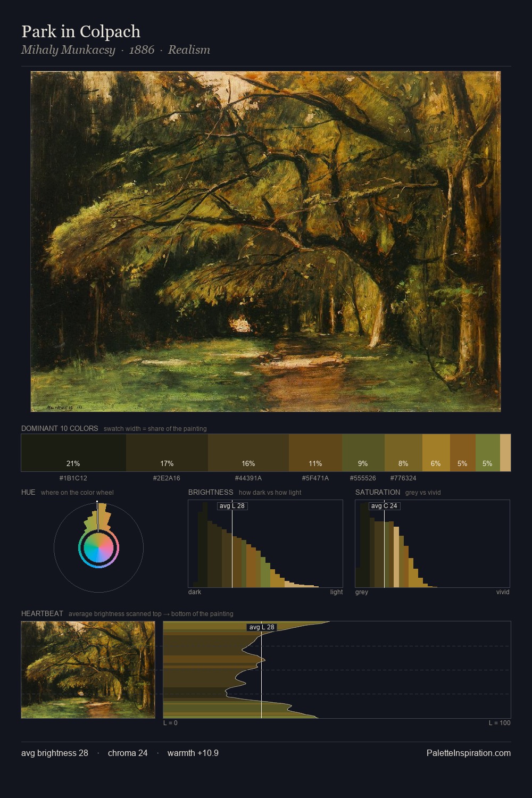Click 'chroma 24' footer stat
532x798 pixels.
click(x=128, y=753)
